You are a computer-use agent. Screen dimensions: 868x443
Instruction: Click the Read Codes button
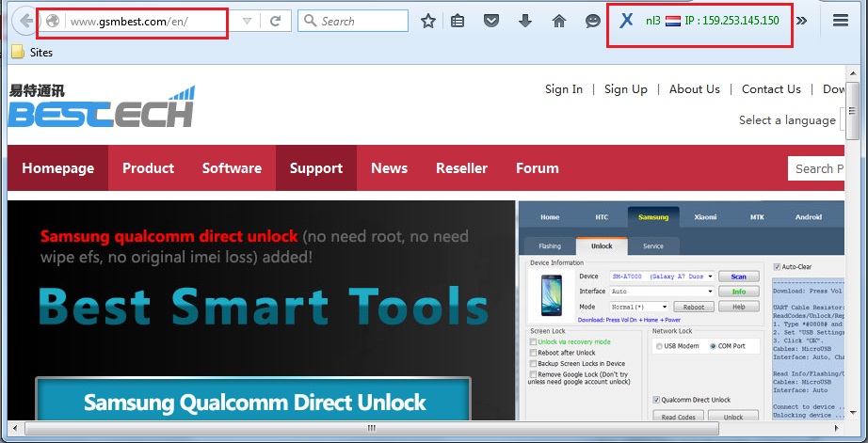(x=678, y=417)
